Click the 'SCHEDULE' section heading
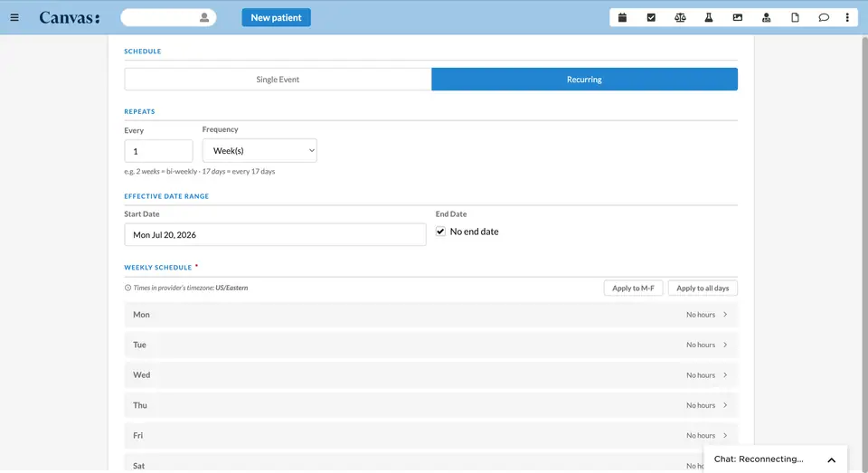Screen dimensions: 868x473 click(x=143, y=51)
